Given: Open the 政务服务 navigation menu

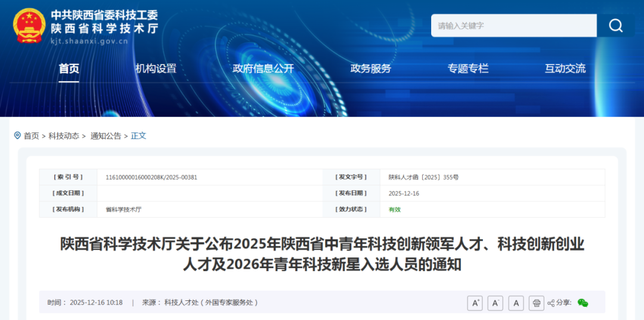Looking at the screenshot, I should 370,69.
